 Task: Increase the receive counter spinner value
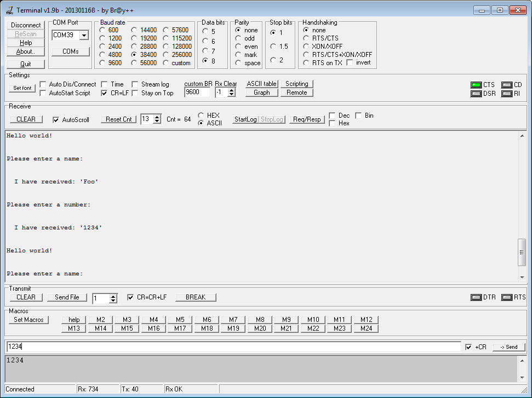tap(157, 117)
